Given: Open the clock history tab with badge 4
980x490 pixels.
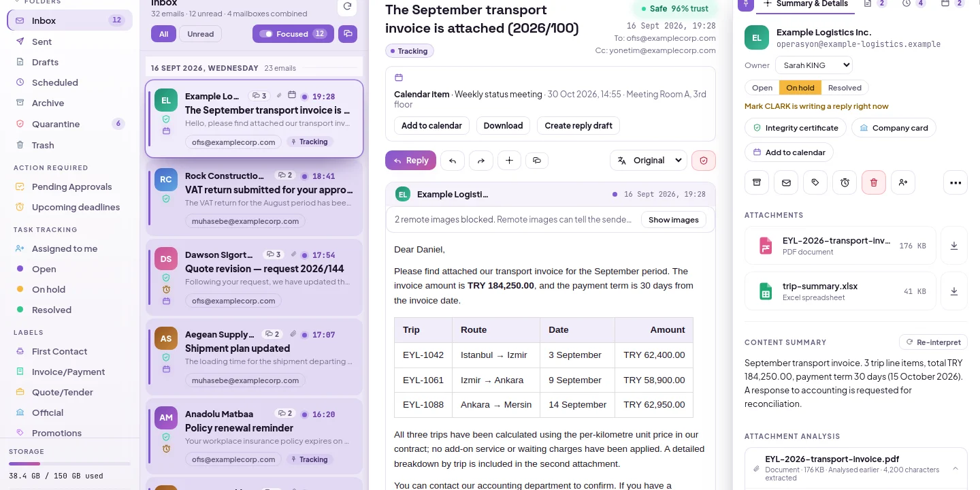Looking at the screenshot, I should coord(914,4).
